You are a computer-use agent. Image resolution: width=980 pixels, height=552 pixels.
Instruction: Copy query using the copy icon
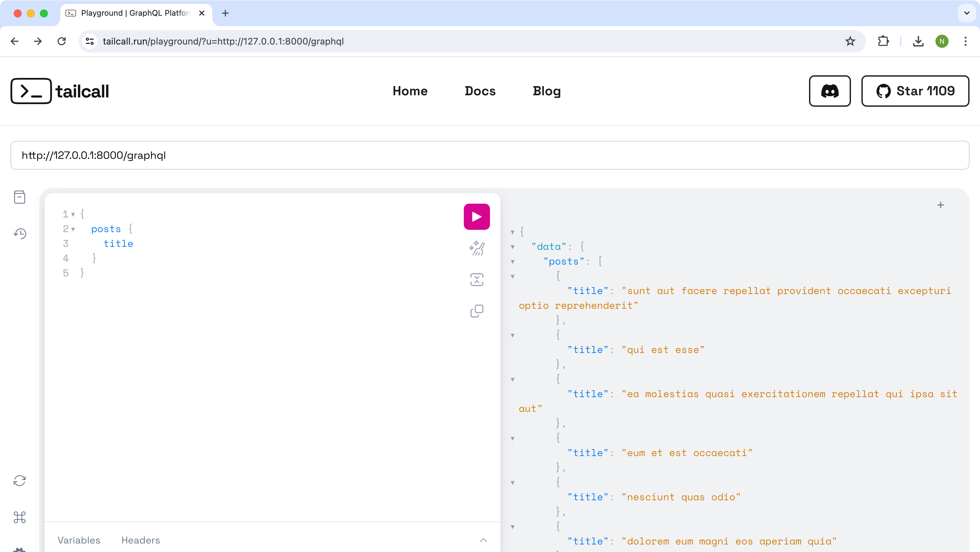[x=477, y=311]
